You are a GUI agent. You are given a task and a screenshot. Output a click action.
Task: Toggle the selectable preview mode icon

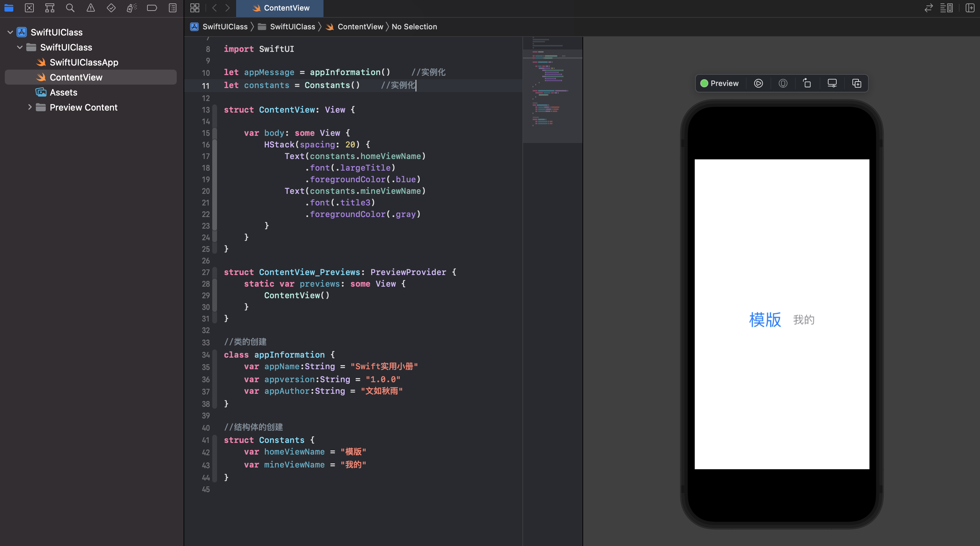coord(782,83)
